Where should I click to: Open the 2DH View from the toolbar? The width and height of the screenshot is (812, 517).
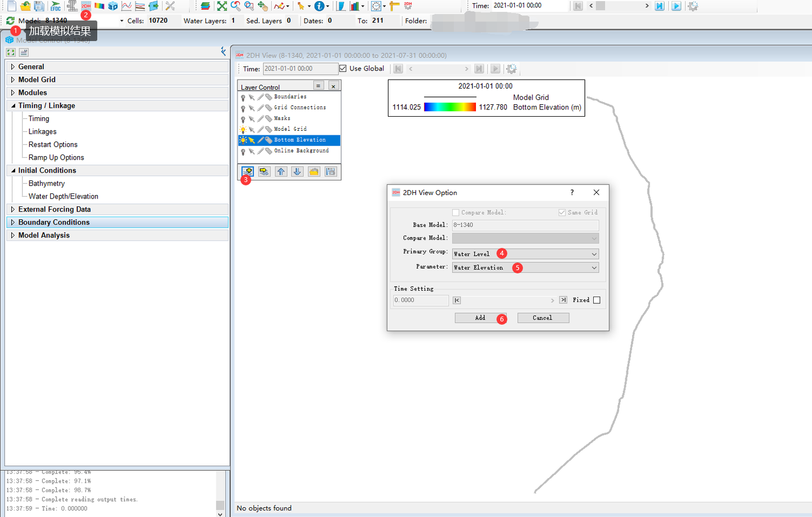[x=86, y=6]
